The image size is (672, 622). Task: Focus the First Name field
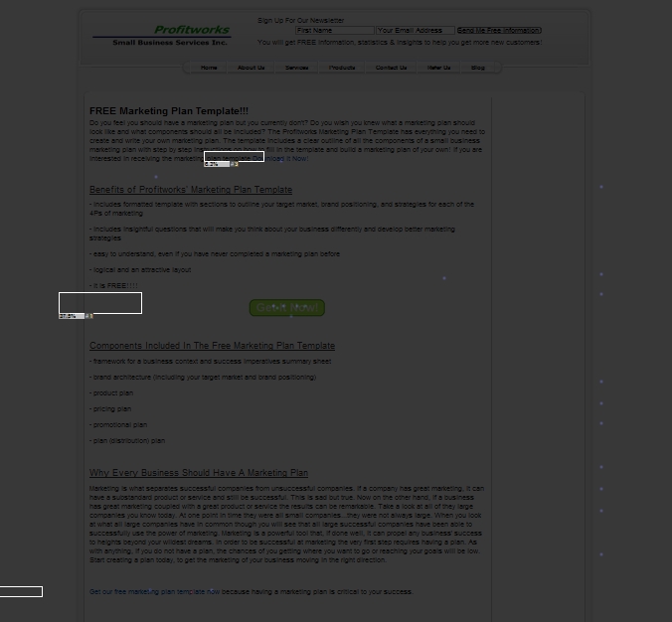pos(335,31)
